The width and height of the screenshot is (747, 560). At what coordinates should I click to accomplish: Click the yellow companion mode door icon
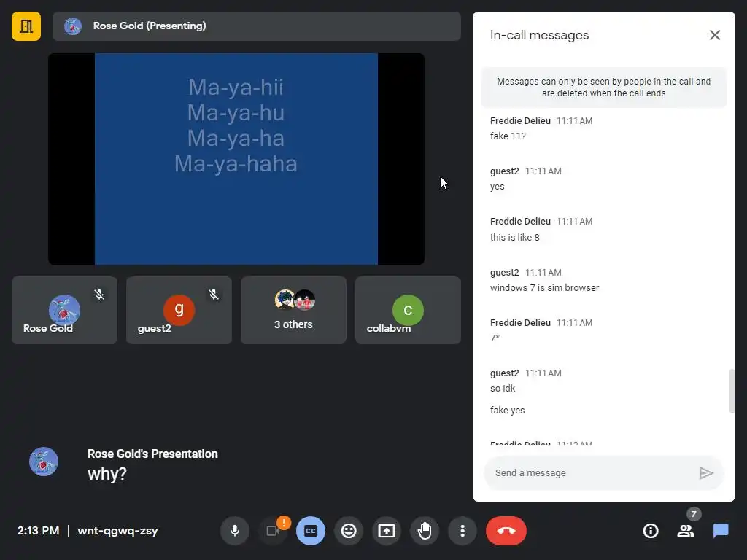(x=26, y=26)
